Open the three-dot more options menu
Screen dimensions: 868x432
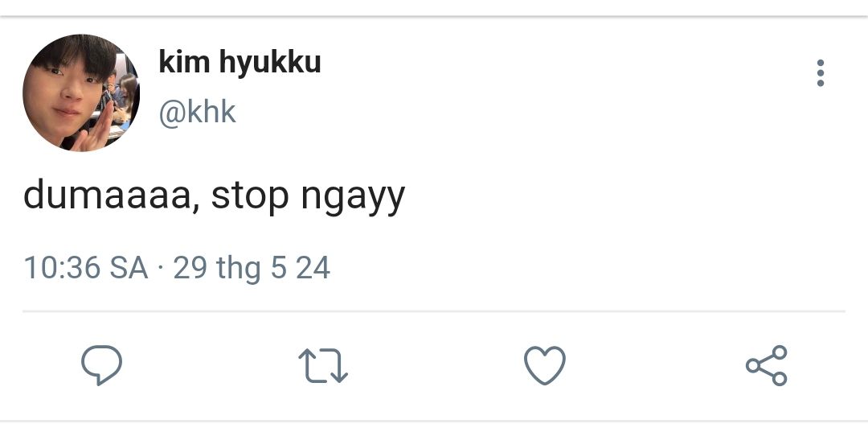(x=820, y=73)
